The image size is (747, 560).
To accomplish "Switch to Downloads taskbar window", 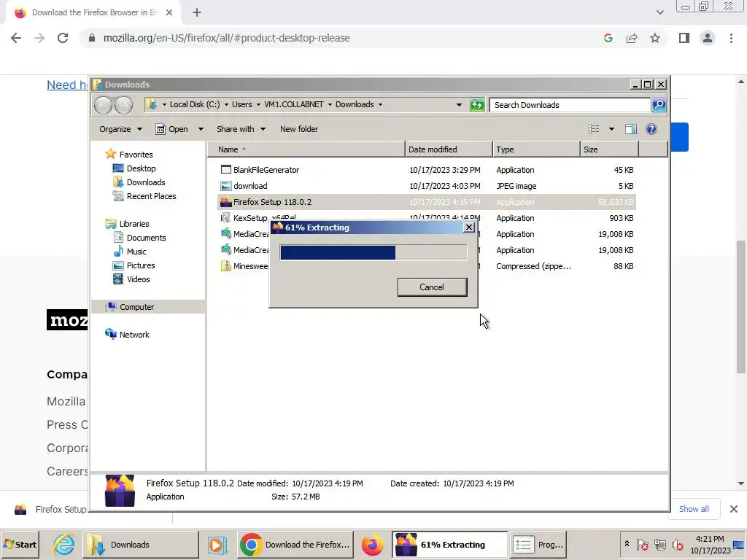I will (x=141, y=545).
